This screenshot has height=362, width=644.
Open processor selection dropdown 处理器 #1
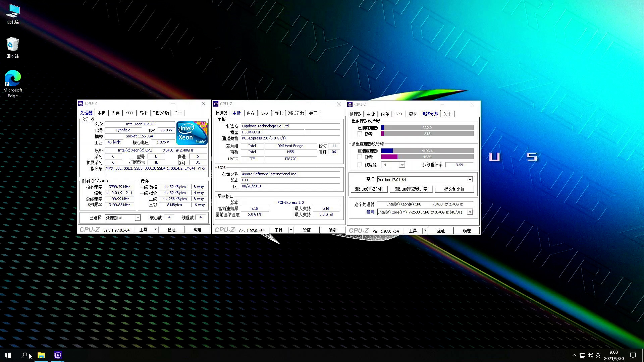122,218
